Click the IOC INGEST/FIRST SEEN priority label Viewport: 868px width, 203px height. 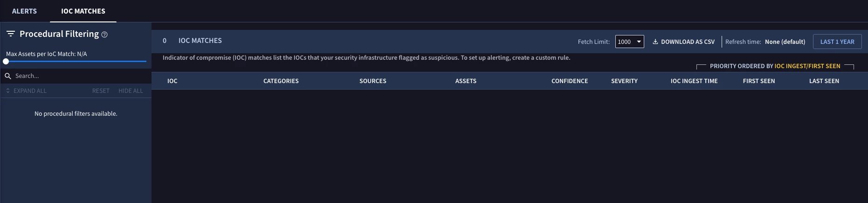click(x=807, y=66)
